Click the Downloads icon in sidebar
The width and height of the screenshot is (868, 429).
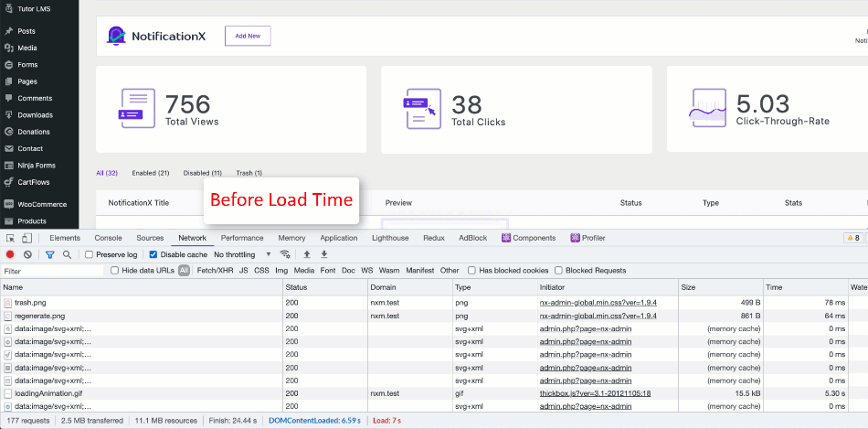(x=8, y=115)
